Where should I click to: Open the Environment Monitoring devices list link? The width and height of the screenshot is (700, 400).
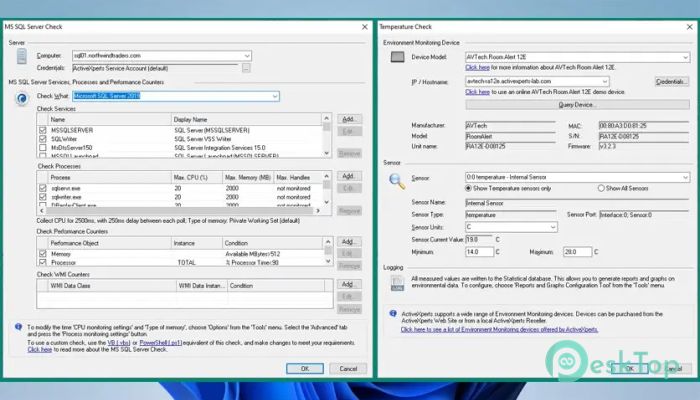499,329
